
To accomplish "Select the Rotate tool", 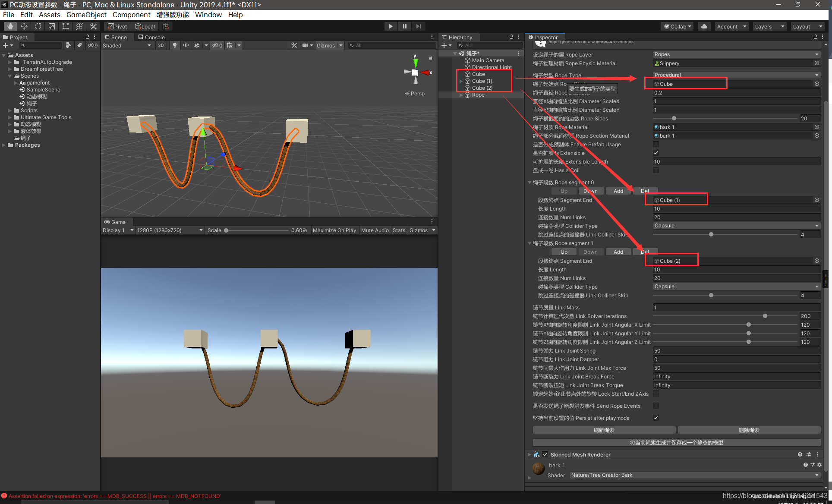I will 38,26.
